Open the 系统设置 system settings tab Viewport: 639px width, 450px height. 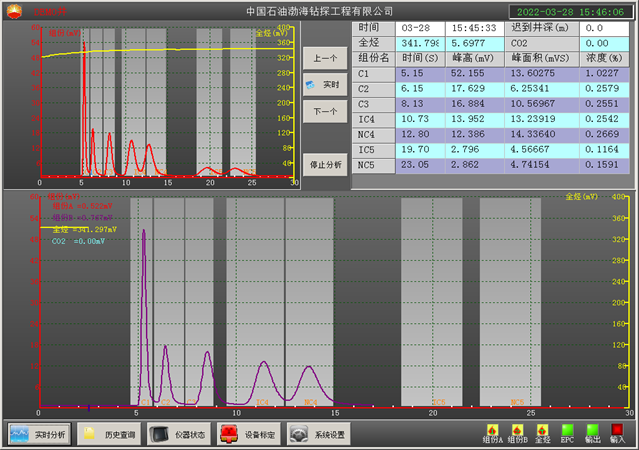318,434
